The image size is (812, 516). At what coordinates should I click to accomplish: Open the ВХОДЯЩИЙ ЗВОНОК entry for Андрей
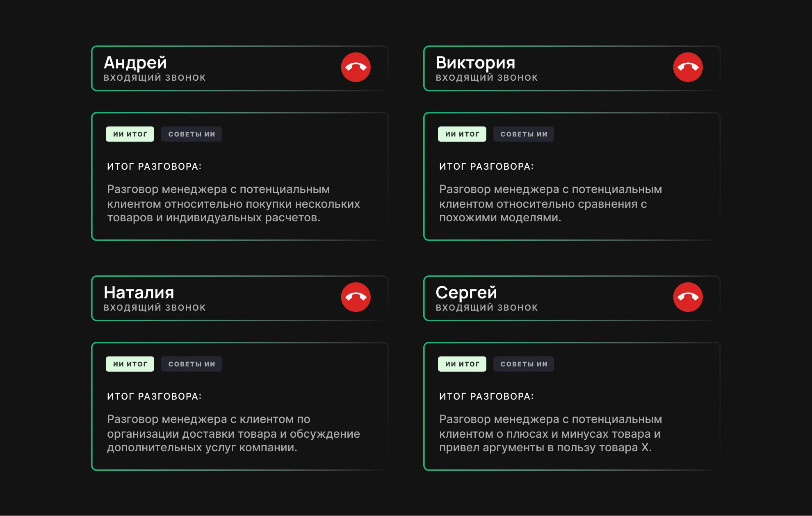155,77
